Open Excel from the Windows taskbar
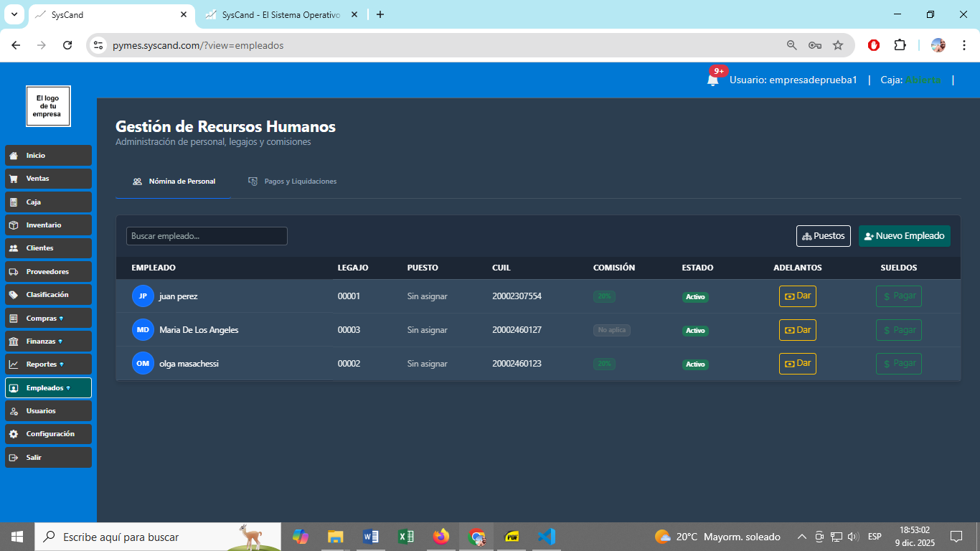The width and height of the screenshot is (980, 551). pyautogui.click(x=406, y=537)
